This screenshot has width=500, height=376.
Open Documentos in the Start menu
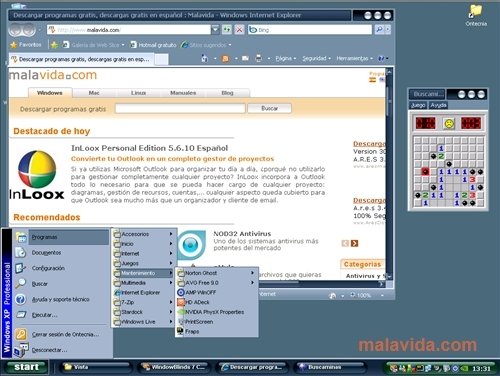(x=61, y=253)
